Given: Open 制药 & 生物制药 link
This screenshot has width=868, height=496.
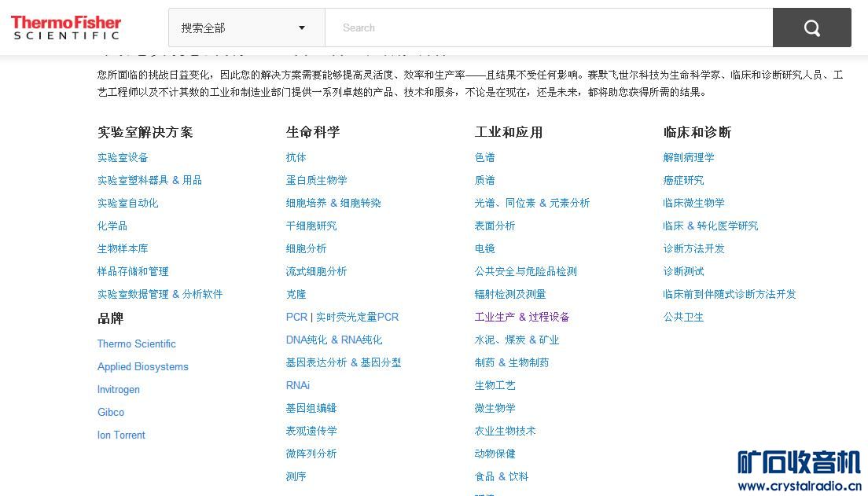Looking at the screenshot, I should [x=512, y=362].
